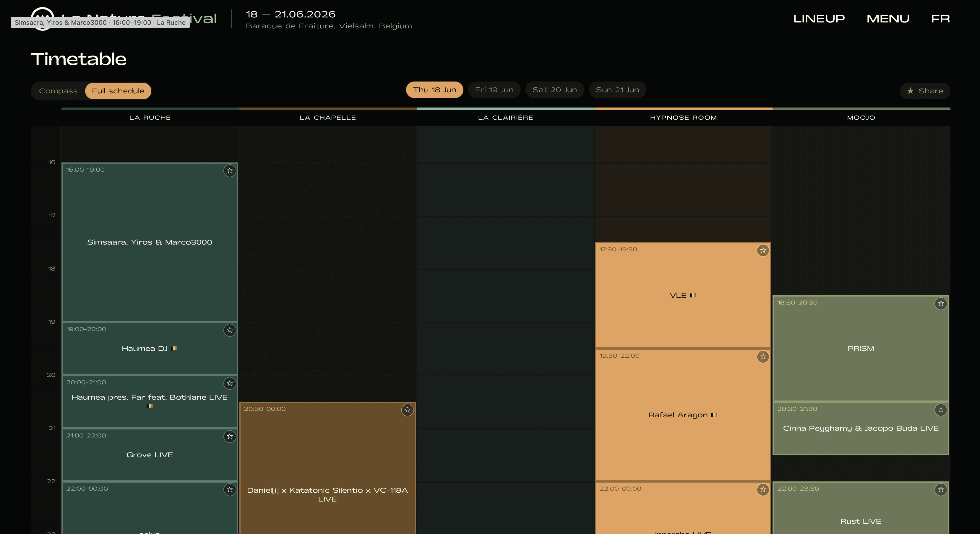Select the Thu 18 Jun day tab

(434, 90)
